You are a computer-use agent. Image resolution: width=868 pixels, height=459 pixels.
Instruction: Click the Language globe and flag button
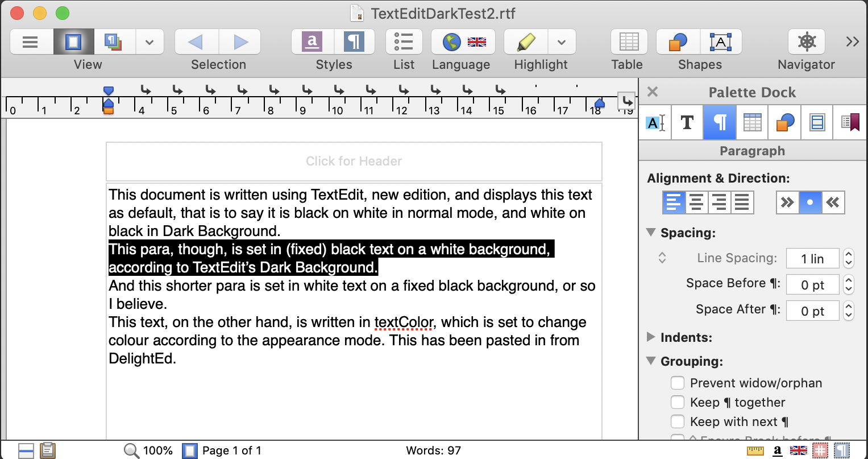point(463,42)
